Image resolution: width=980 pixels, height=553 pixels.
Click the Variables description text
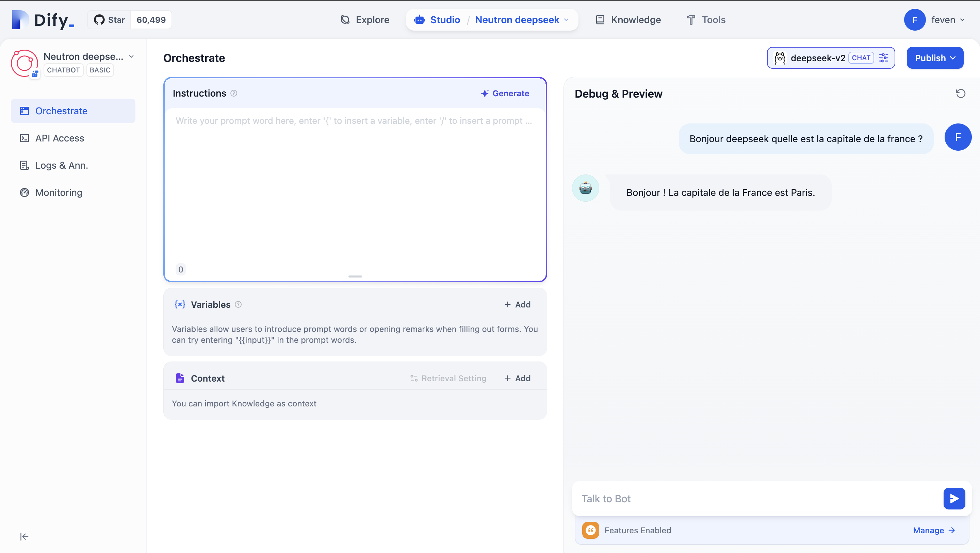[355, 334]
